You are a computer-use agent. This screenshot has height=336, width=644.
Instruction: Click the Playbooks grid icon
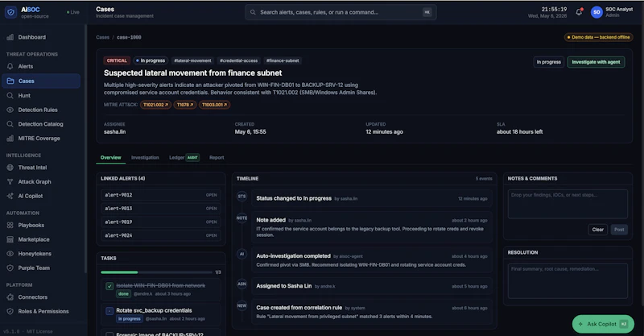(x=10, y=226)
